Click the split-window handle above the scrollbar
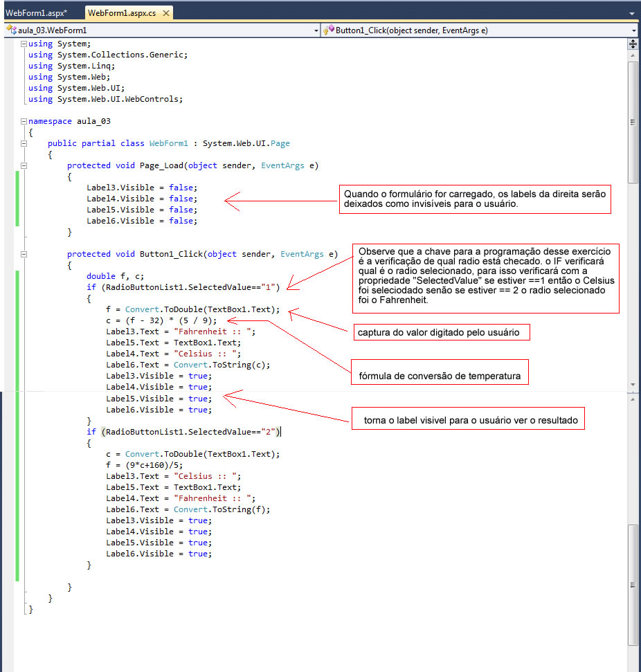 pyautogui.click(x=633, y=44)
